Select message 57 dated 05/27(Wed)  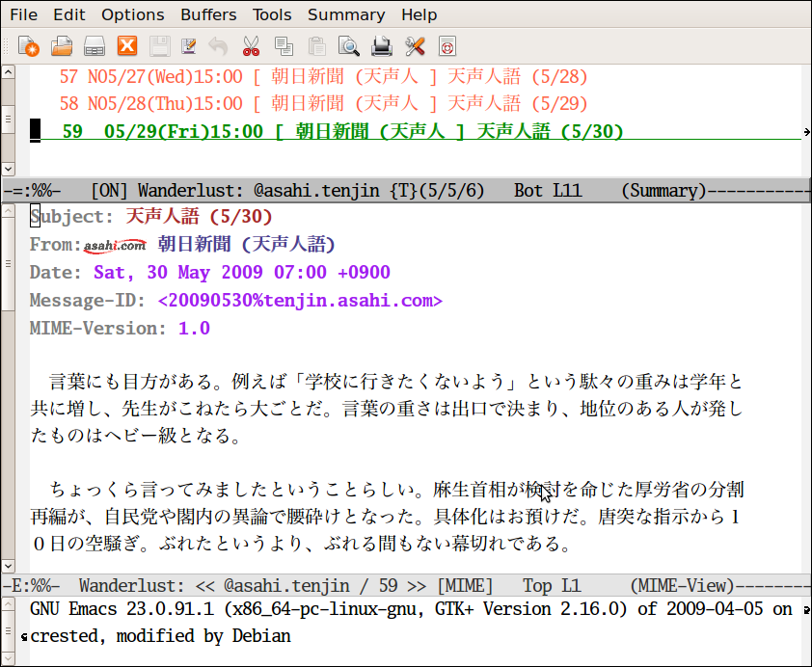click(x=324, y=76)
